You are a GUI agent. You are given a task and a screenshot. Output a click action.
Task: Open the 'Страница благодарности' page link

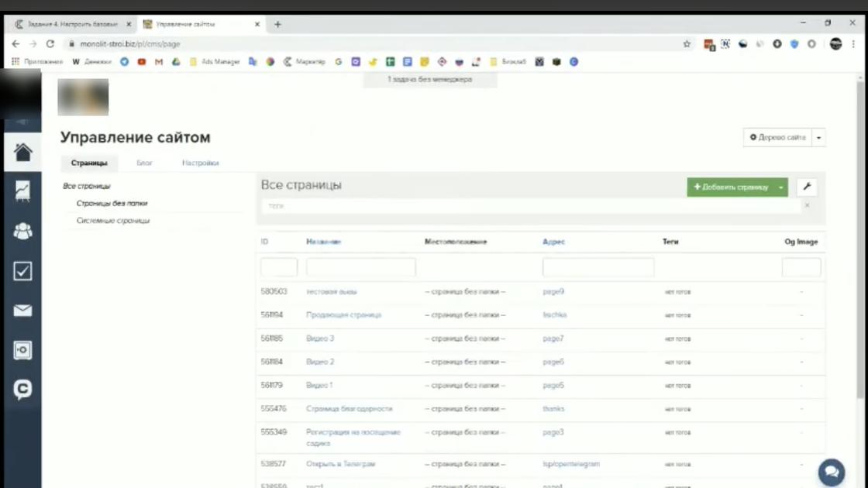[x=350, y=409]
